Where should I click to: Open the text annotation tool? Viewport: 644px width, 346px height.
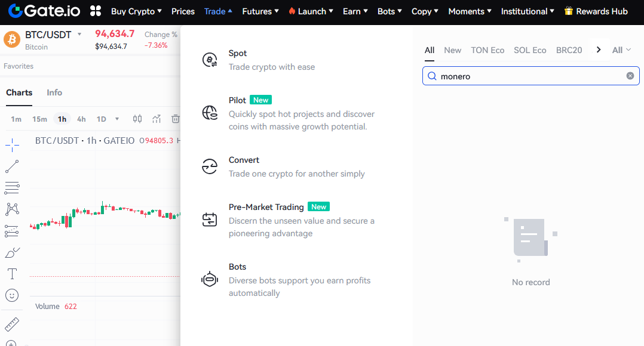(x=12, y=274)
